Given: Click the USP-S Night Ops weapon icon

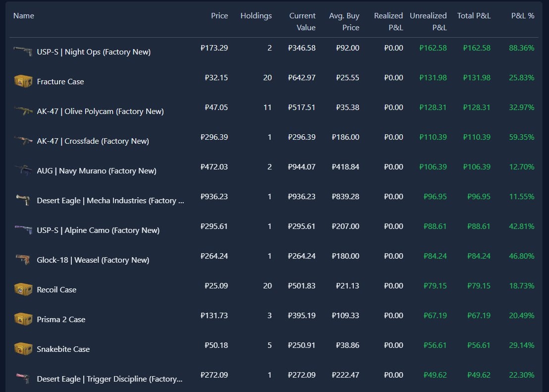Looking at the screenshot, I should [x=23, y=51].
